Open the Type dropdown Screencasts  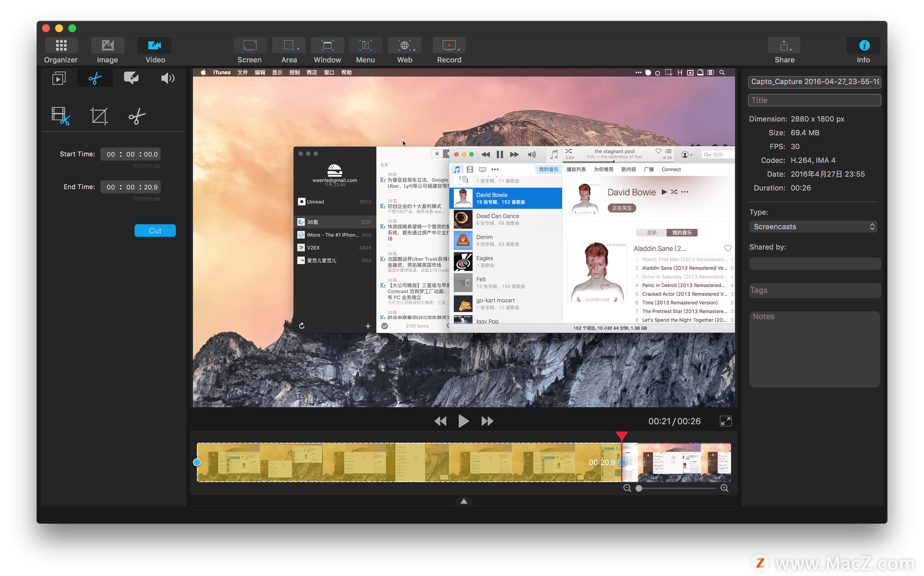point(813,226)
